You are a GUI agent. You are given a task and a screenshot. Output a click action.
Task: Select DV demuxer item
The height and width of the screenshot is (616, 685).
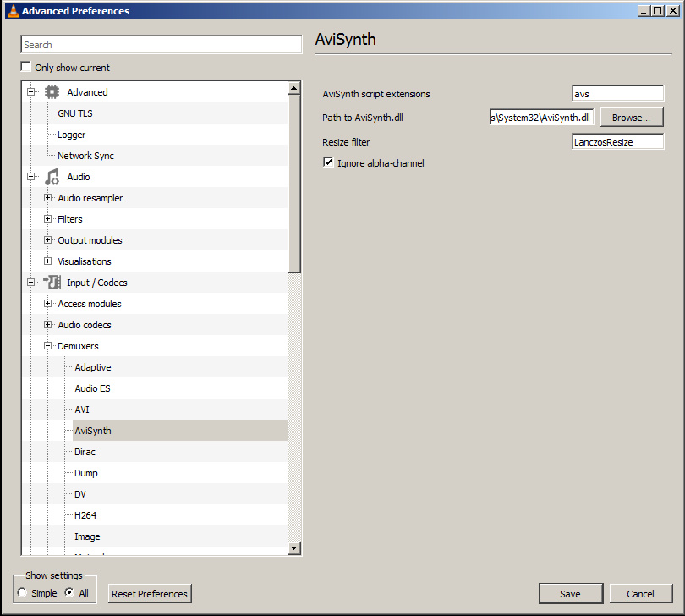pyautogui.click(x=80, y=494)
